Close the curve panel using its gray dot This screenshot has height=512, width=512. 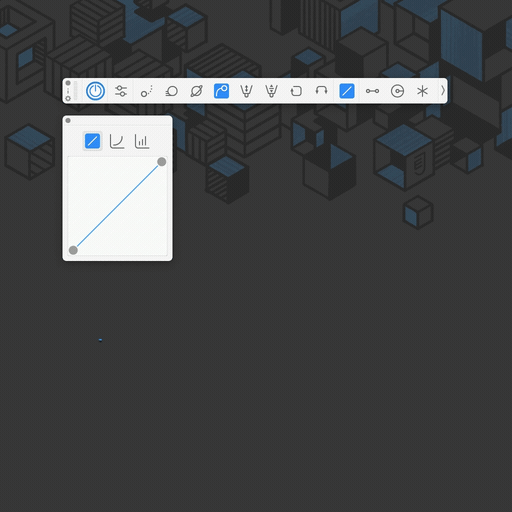[68, 121]
